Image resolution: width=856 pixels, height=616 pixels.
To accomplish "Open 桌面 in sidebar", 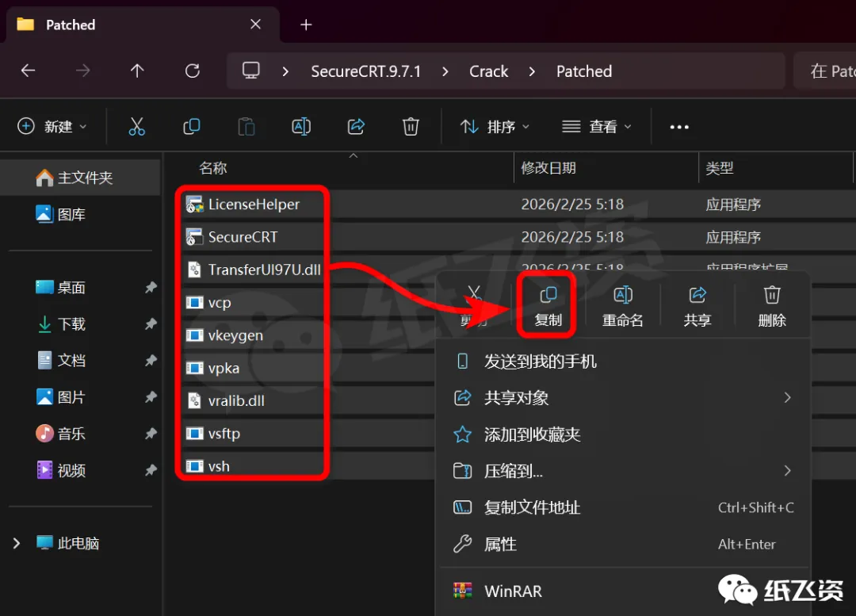I will (x=71, y=287).
